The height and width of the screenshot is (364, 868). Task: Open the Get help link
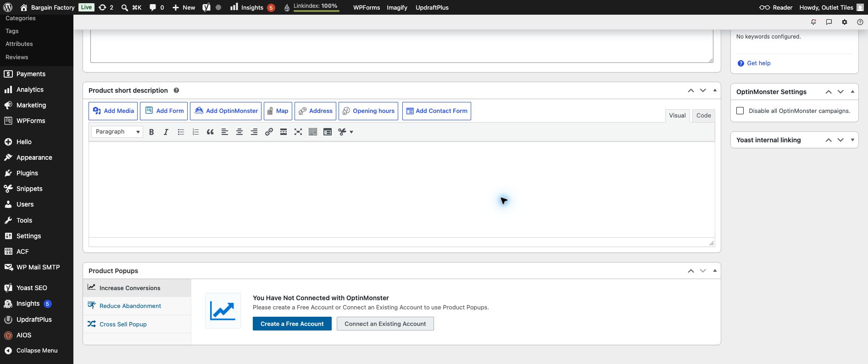point(758,63)
